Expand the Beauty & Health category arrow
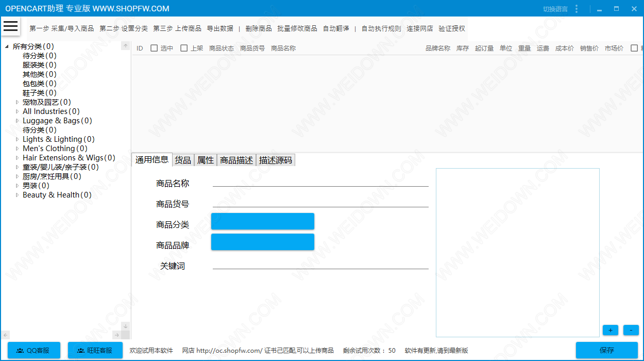Screen dimensions: 644x361 [x=17, y=195]
